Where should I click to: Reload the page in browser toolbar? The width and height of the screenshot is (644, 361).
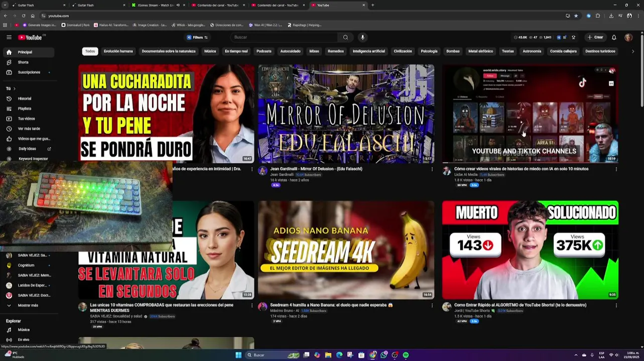23,16
